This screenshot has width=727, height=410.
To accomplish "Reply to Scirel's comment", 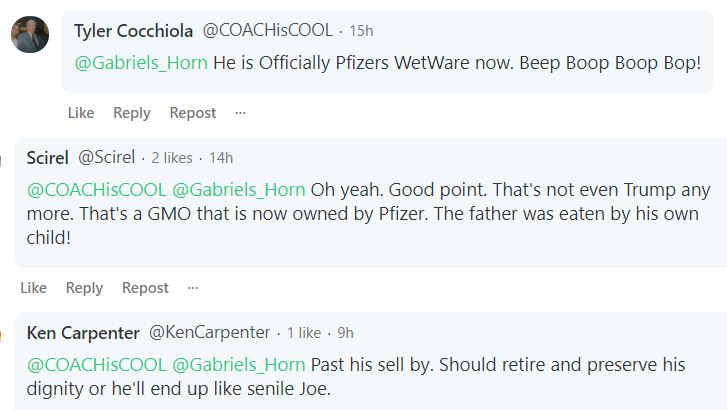I will coord(85,288).
